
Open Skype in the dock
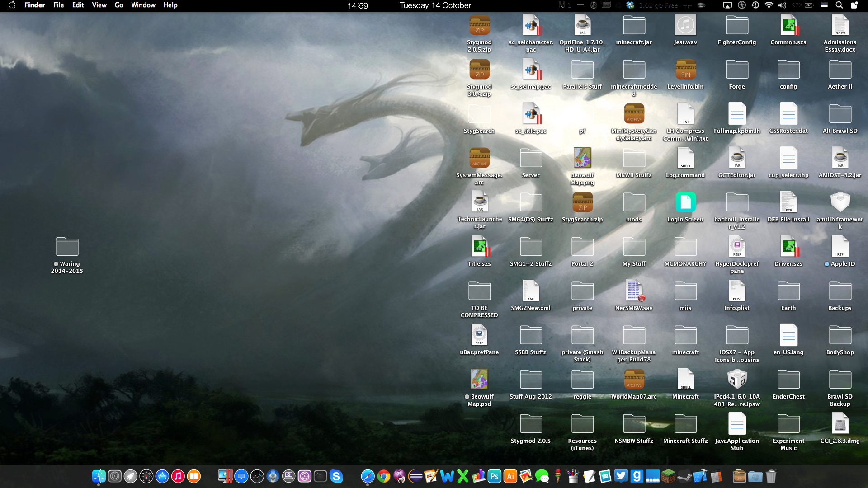point(336,476)
